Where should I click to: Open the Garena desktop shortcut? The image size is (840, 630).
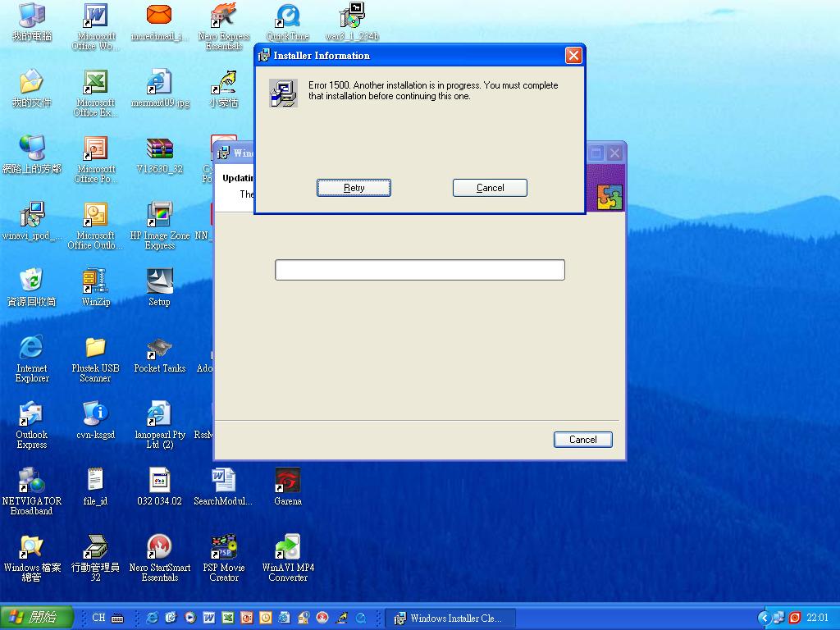288,487
